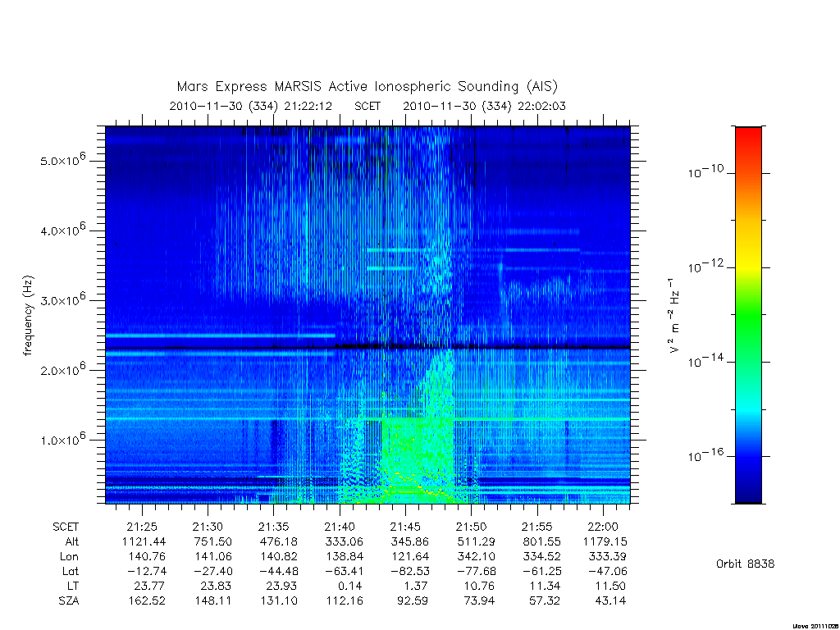
Task: Click the 'frequency (Hz)' axis label
Action: pos(28,315)
